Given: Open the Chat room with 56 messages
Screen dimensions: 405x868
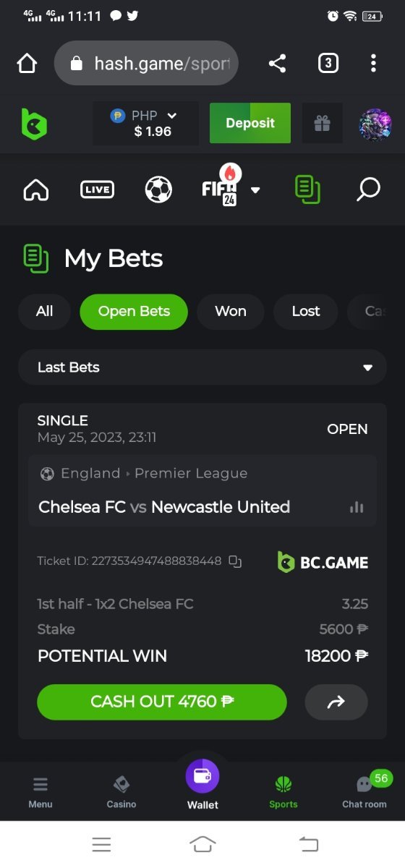Looking at the screenshot, I should tap(364, 790).
